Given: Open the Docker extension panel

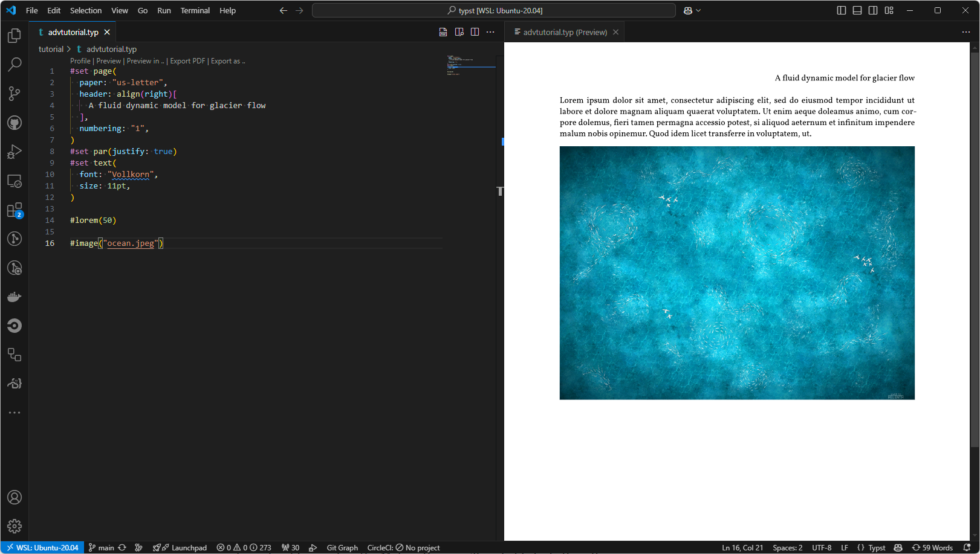Looking at the screenshot, I should [x=15, y=297].
